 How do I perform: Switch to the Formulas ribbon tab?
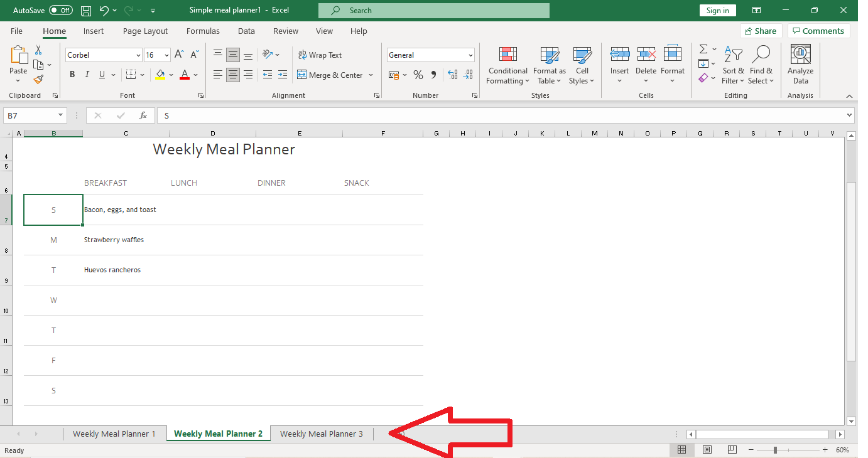(x=203, y=31)
